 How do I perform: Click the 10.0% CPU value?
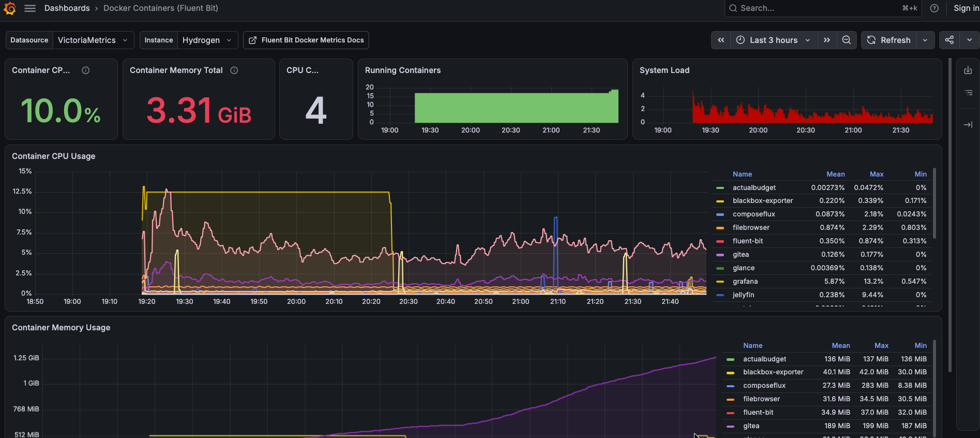pyautogui.click(x=61, y=111)
